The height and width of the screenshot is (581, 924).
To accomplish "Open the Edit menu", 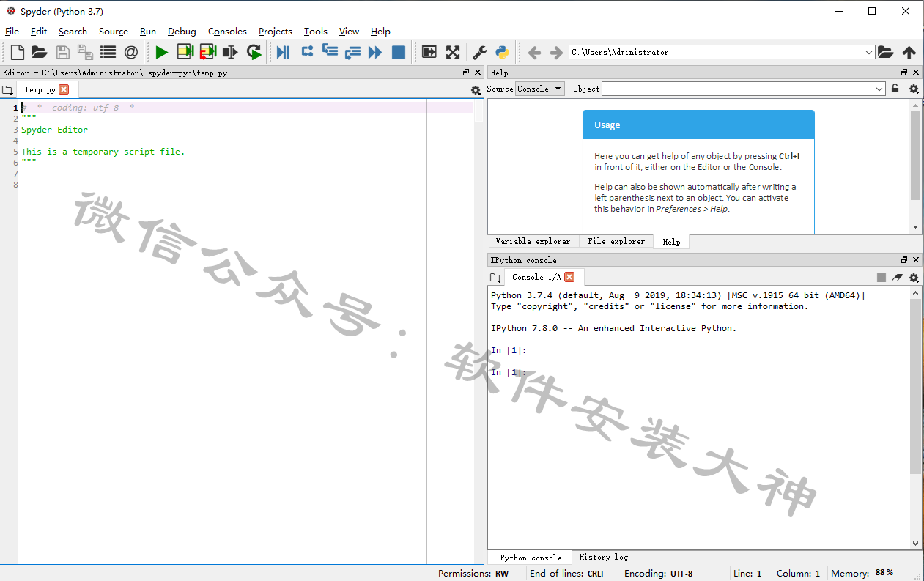I will tap(39, 32).
